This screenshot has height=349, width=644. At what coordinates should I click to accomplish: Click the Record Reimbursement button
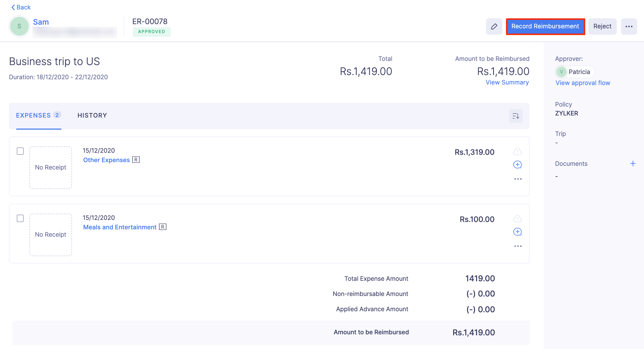point(545,26)
